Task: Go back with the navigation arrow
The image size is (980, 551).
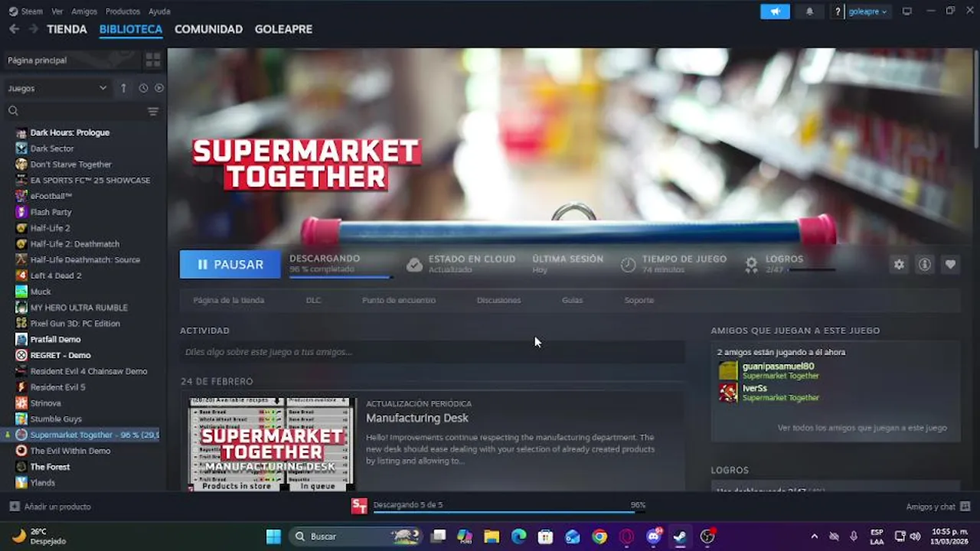Action: click(x=14, y=29)
